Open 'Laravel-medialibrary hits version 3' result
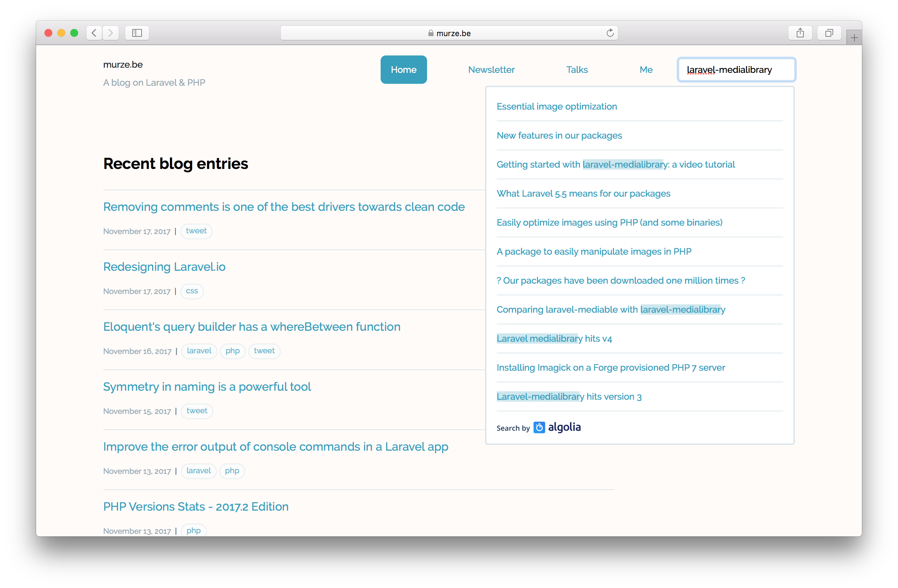The width and height of the screenshot is (898, 588). 569,397
